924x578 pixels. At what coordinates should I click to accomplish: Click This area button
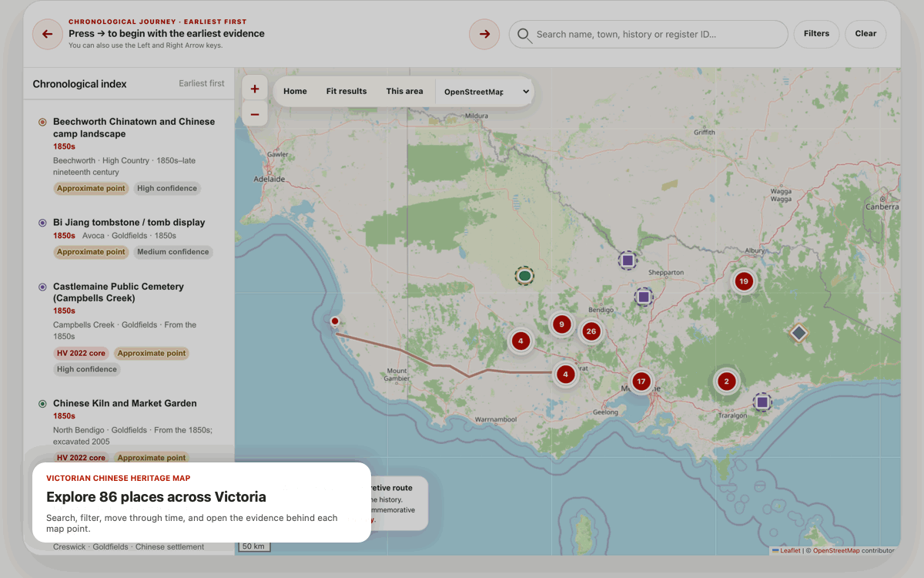[404, 92]
